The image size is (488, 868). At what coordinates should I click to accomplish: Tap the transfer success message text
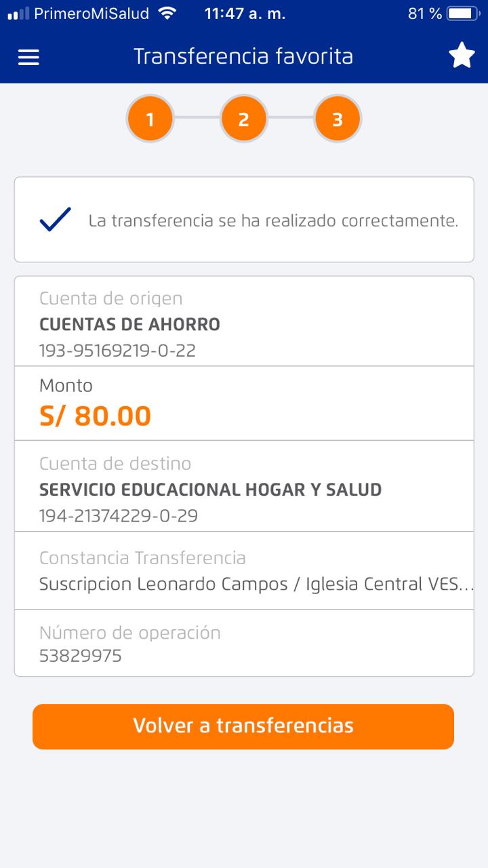click(x=273, y=221)
